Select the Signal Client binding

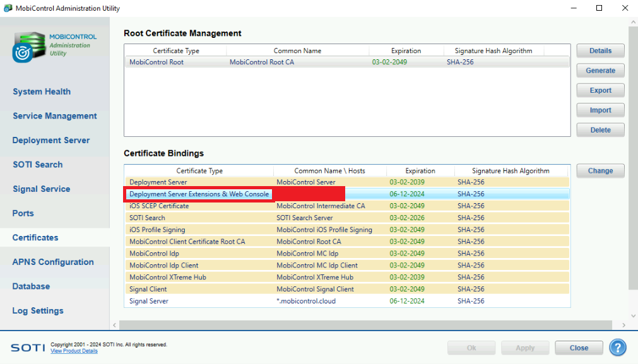tap(347, 289)
